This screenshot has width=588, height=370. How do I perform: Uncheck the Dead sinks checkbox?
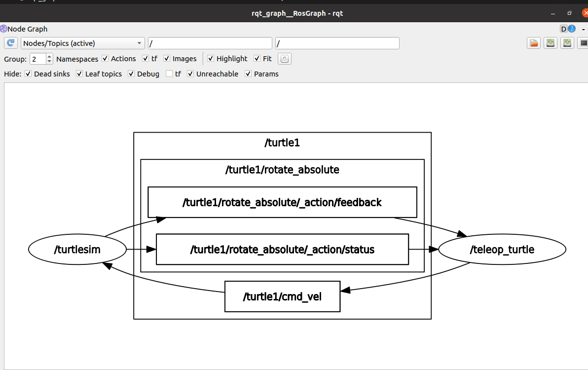coord(28,74)
